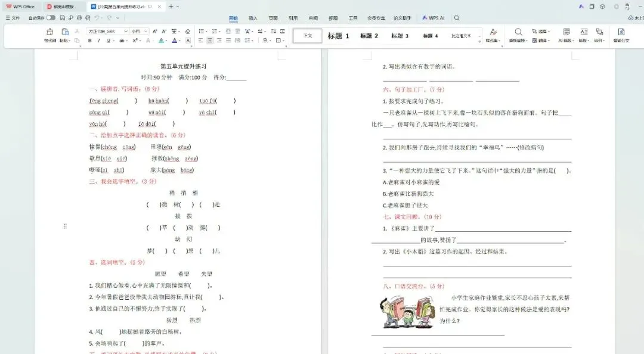Open the 会员专享 member tab
644x354 pixels.
[x=376, y=18]
